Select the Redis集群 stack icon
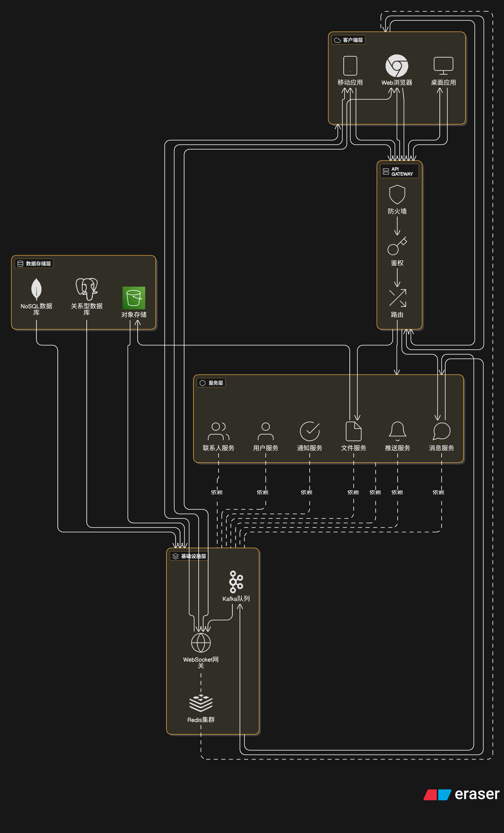 (x=201, y=703)
